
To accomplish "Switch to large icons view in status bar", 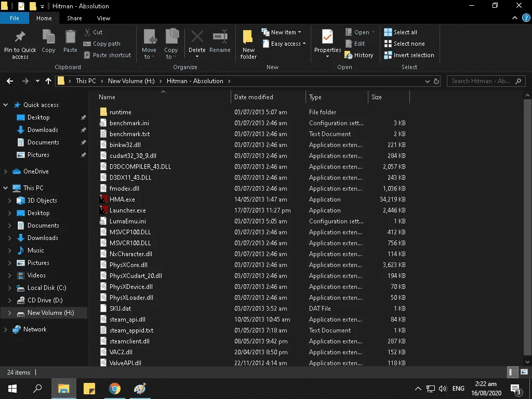I will point(524,372).
